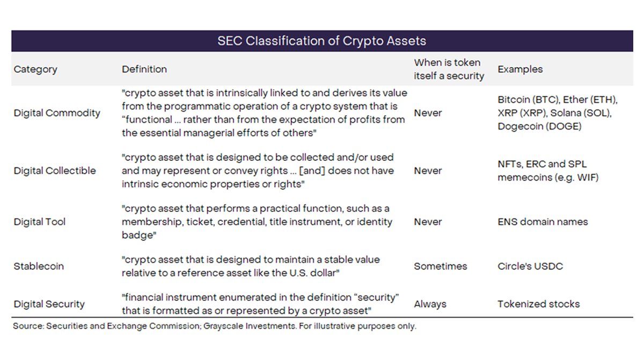Click the 'Examples' column header
Image resolution: width=644 pixels, height=362 pixels.
(x=520, y=69)
